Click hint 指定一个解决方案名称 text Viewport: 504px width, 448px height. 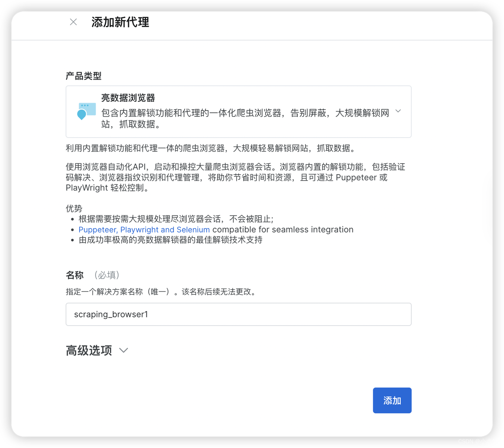(x=161, y=292)
